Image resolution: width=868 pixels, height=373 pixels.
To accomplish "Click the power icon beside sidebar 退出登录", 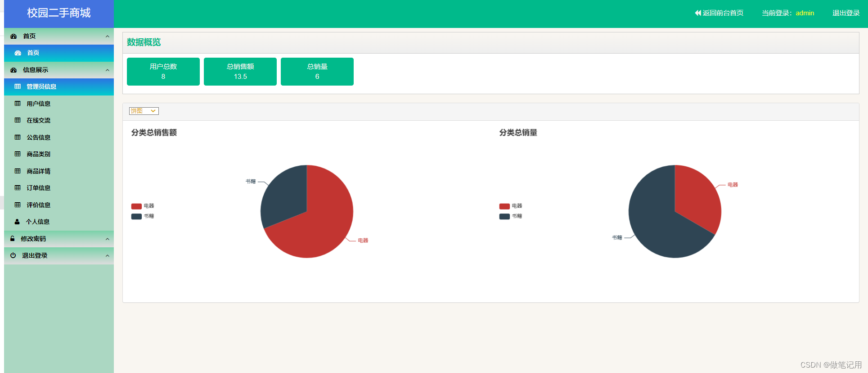I will coord(13,255).
